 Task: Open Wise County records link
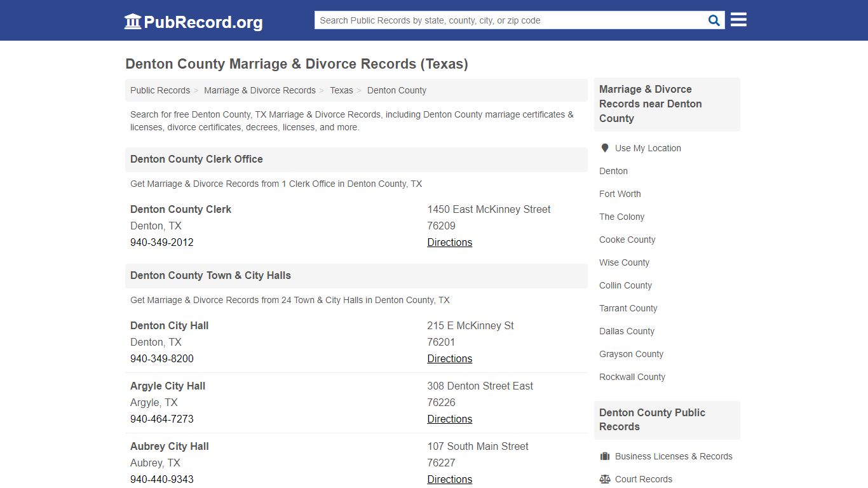pyautogui.click(x=624, y=262)
